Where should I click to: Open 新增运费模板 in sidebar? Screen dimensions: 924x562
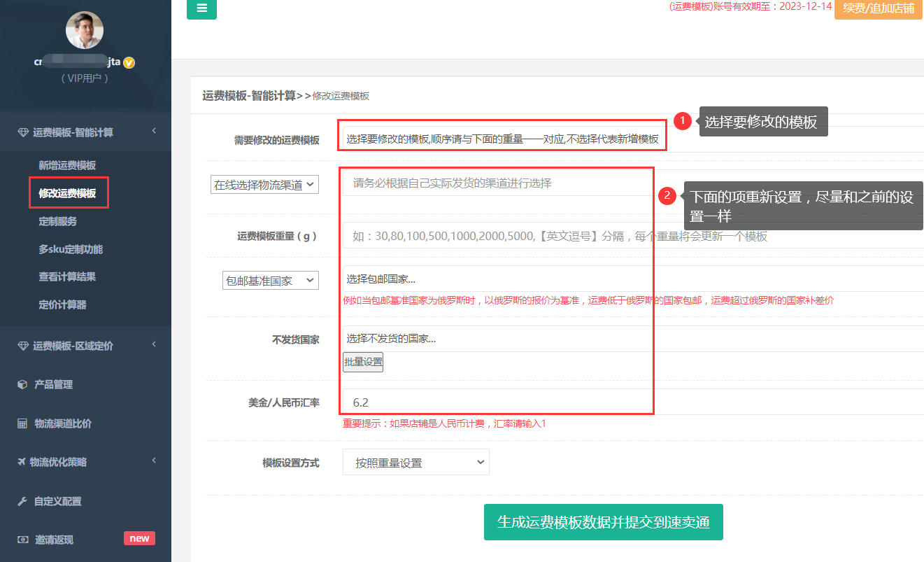67,165
